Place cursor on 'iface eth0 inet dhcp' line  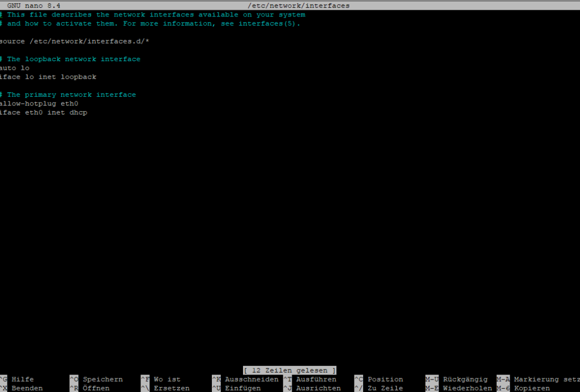point(44,113)
